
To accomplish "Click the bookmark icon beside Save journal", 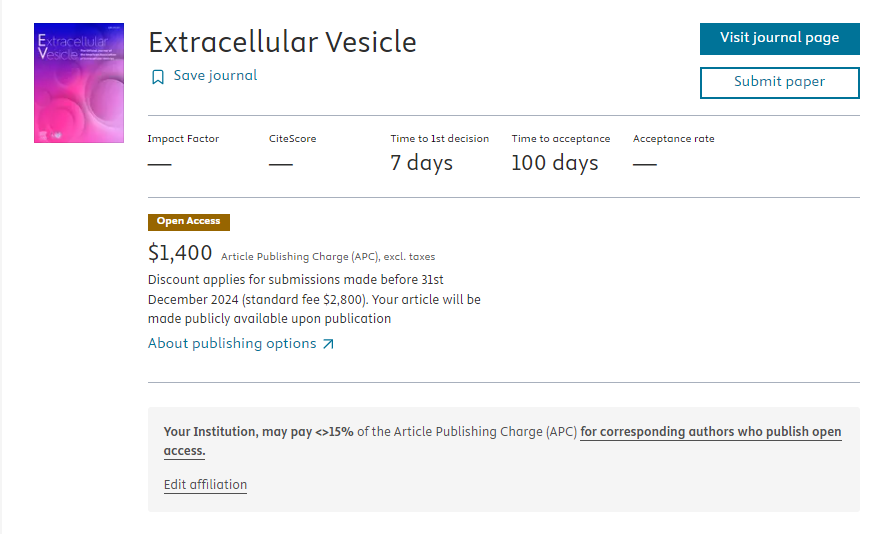I will click(x=158, y=77).
